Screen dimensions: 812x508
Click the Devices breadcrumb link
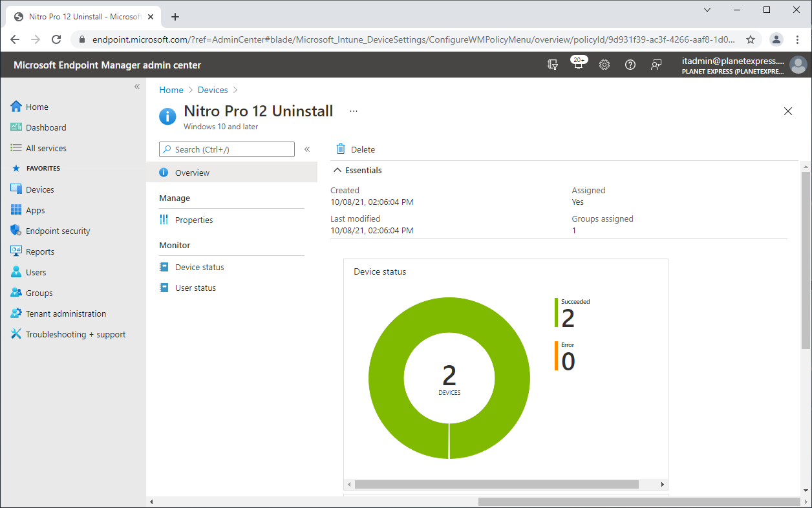click(213, 90)
